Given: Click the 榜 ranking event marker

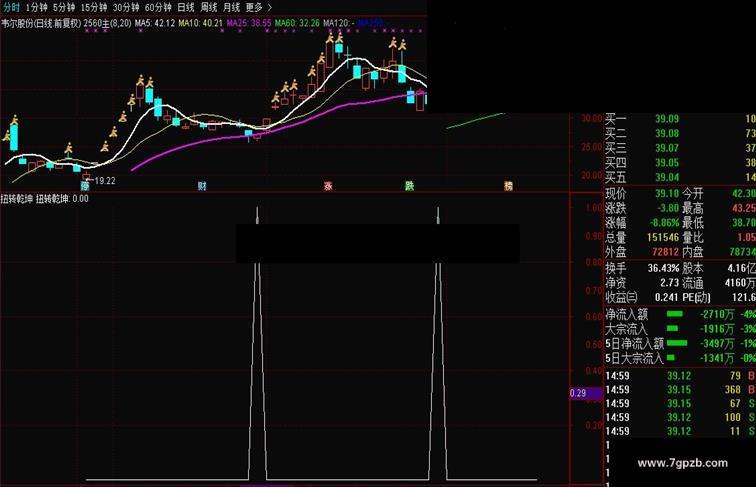Looking at the screenshot, I should coord(508,186).
